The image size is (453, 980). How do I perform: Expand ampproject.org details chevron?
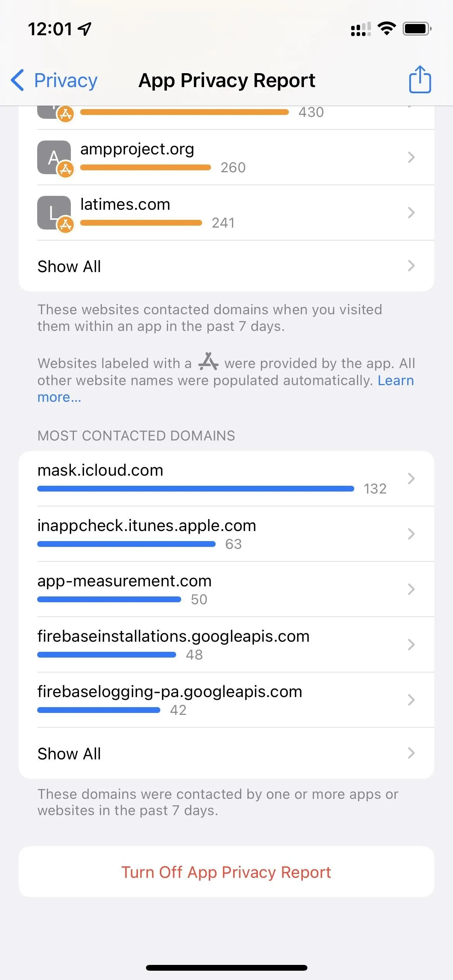tap(411, 157)
